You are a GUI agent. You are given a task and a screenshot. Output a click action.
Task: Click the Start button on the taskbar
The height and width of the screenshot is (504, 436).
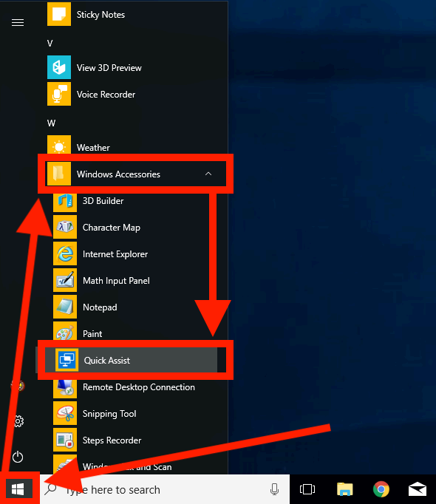(18, 489)
